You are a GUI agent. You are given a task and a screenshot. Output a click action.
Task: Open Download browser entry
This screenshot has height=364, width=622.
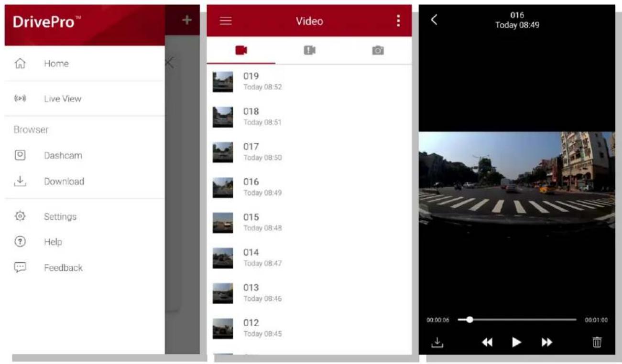click(x=85, y=182)
